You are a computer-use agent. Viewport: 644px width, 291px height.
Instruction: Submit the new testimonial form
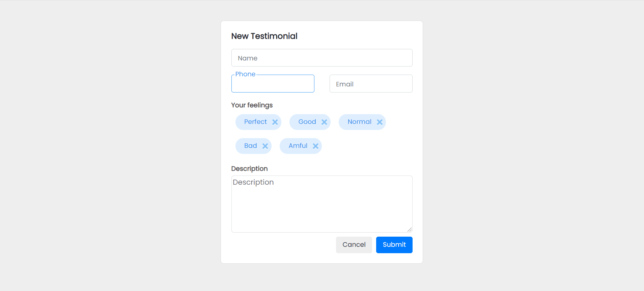[394, 245]
